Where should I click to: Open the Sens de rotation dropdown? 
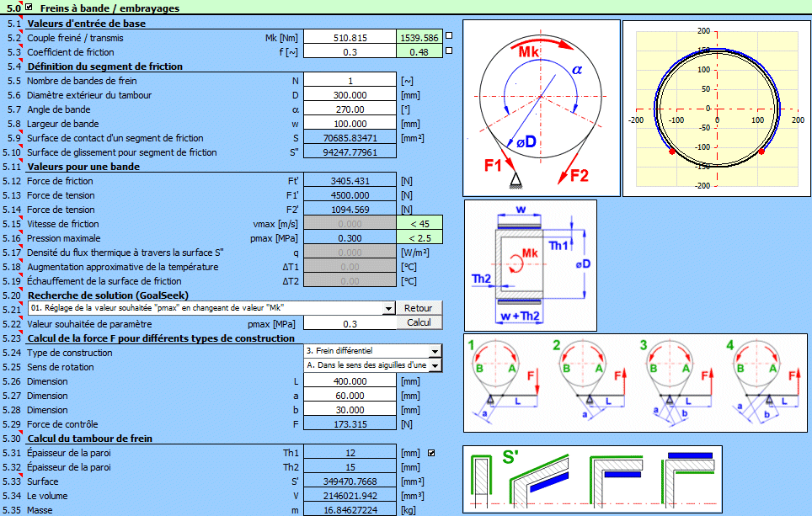(x=435, y=366)
